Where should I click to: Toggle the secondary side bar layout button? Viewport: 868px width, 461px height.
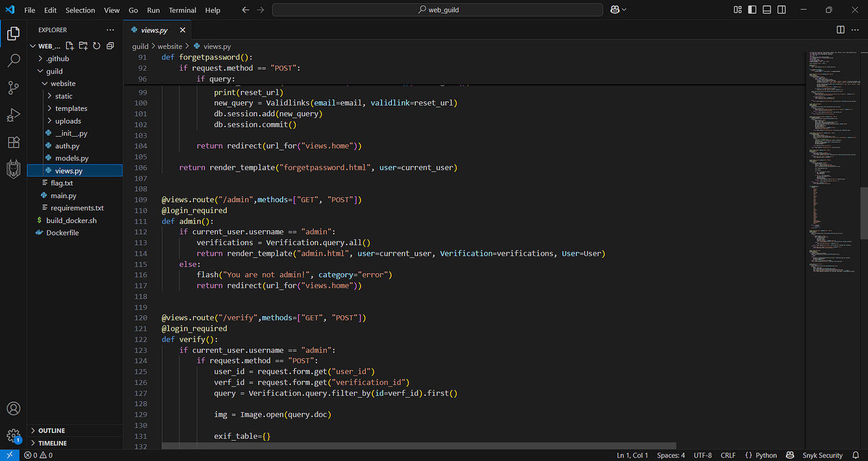(x=781, y=10)
